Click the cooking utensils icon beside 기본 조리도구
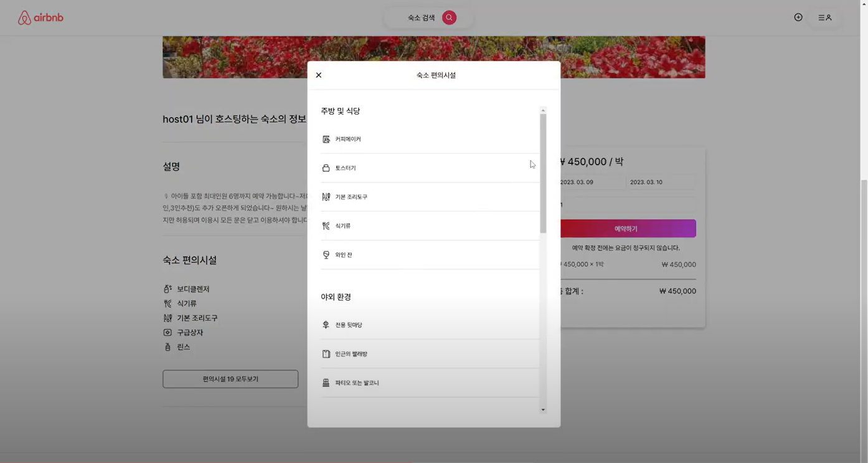The image size is (868, 463). coord(326,196)
